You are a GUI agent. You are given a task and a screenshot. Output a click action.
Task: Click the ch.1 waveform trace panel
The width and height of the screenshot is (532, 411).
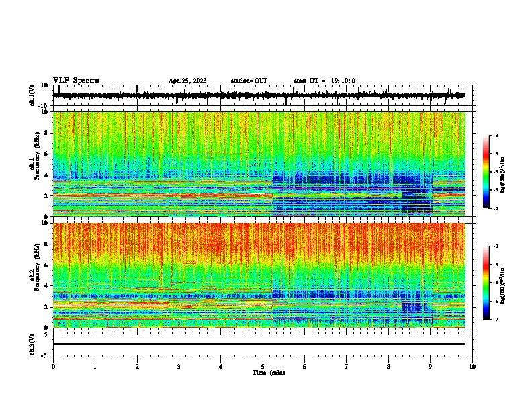coord(264,95)
